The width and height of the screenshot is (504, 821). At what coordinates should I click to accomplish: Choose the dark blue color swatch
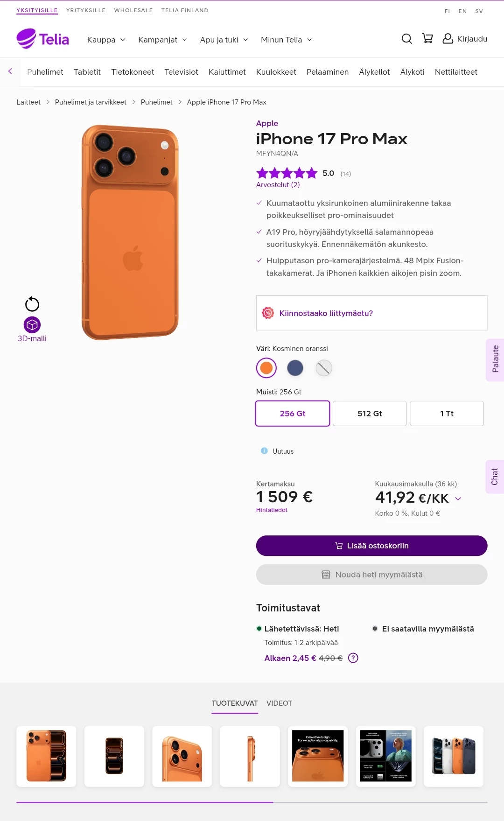click(295, 368)
